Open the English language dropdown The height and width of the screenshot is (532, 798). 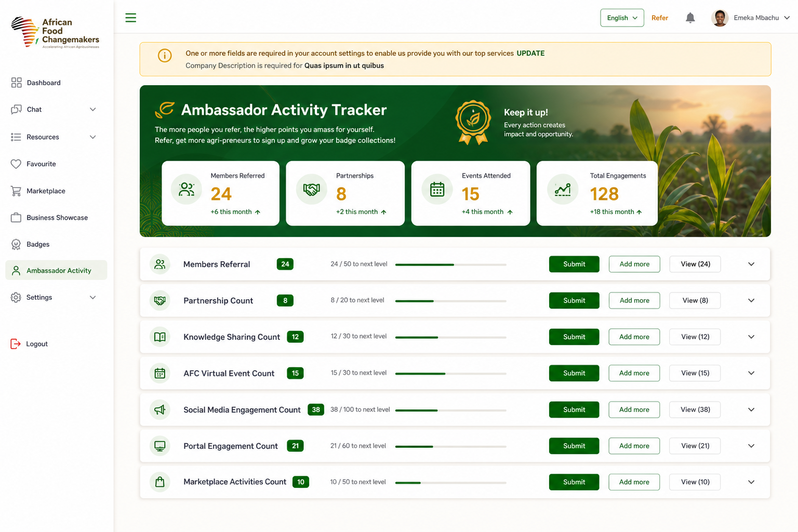pyautogui.click(x=622, y=18)
